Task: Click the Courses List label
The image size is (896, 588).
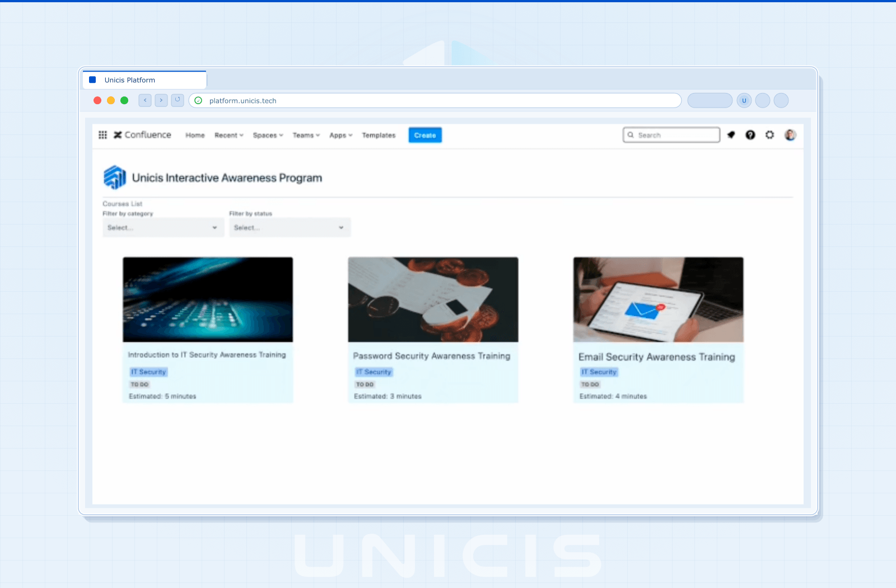Action: pyautogui.click(x=122, y=204)
